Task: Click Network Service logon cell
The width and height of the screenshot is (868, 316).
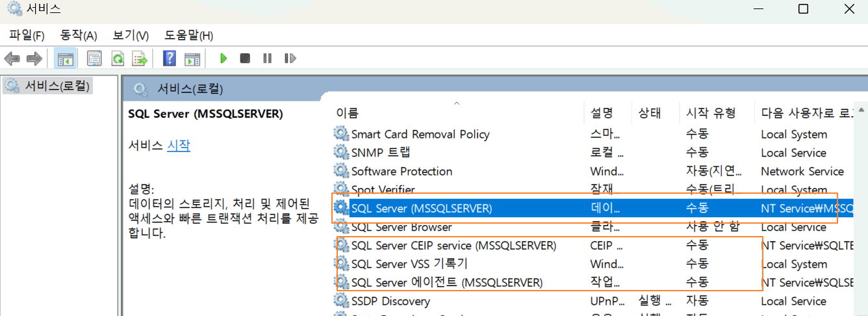Action: click(802, 171)
